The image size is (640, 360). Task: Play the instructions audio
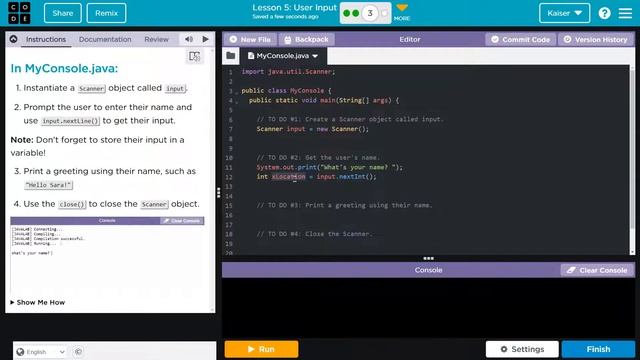(x=205, y=39)
